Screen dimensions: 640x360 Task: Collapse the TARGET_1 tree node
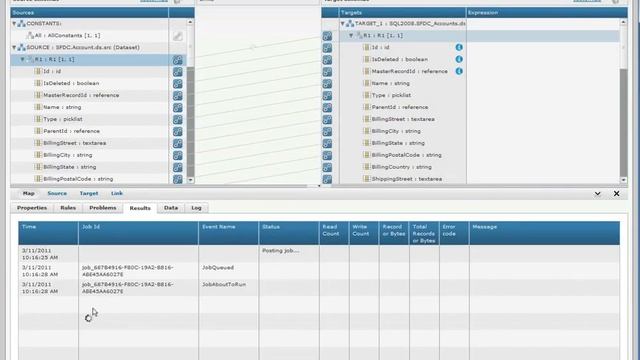tap(343, 24)
